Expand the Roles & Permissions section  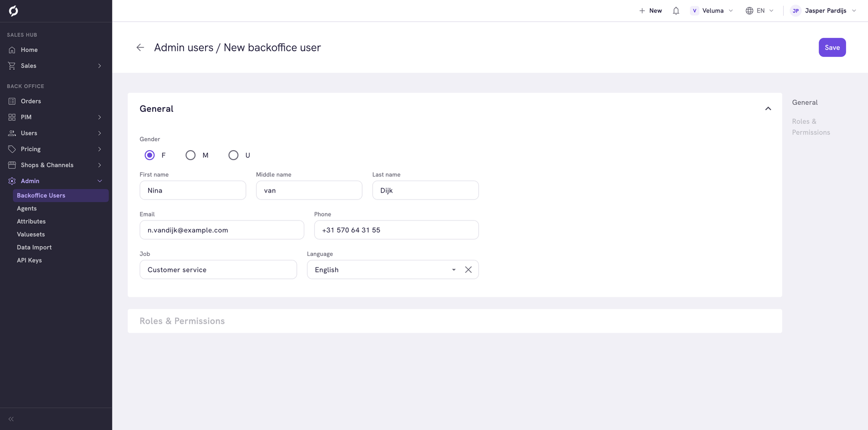[454, 321]
